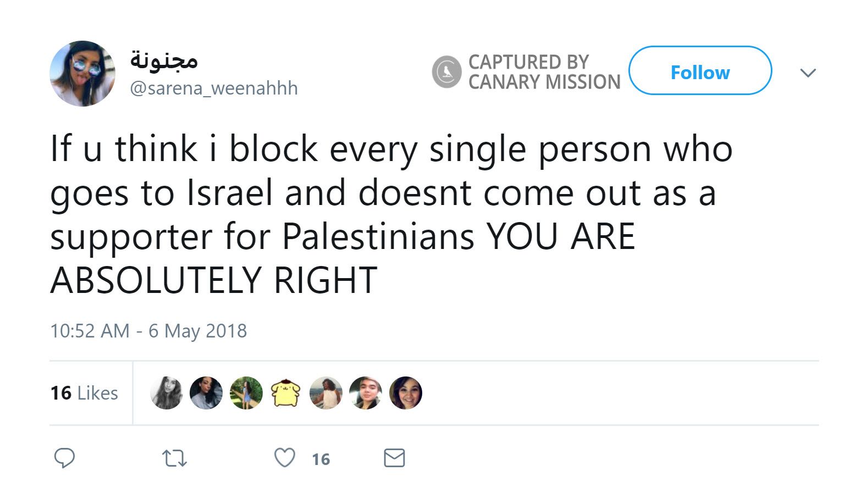View the 16 Likes list

click(x=84, y=393)
